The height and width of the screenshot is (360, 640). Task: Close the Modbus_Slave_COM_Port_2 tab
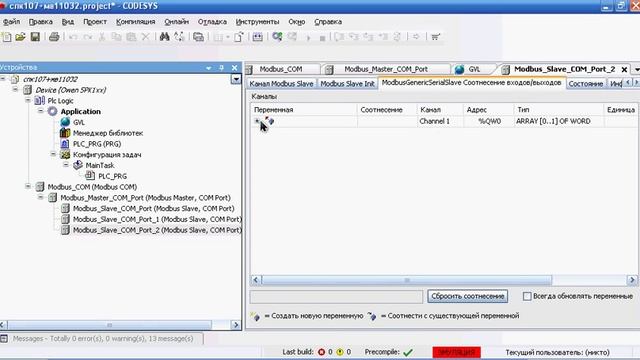click(624, 70)
